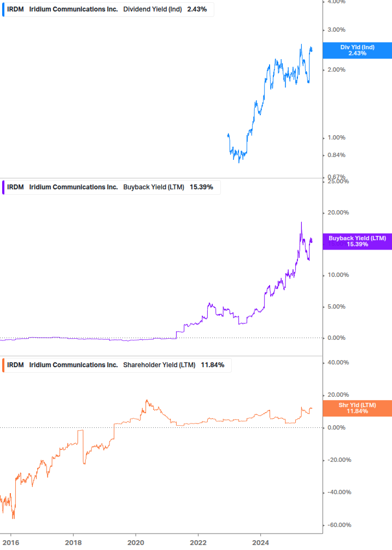This screenshot has height=550, width=392.
Task: Click the blue Div Yld (Ind) 2.43% axis tag
Action: click(358, 50)
